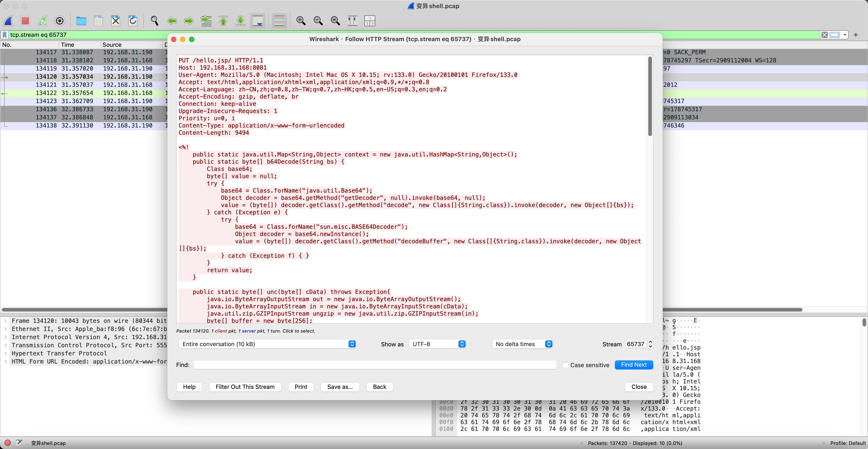Sort packet list by Time column
Screen dimensions: 868x449
click(x=80, y=45)
